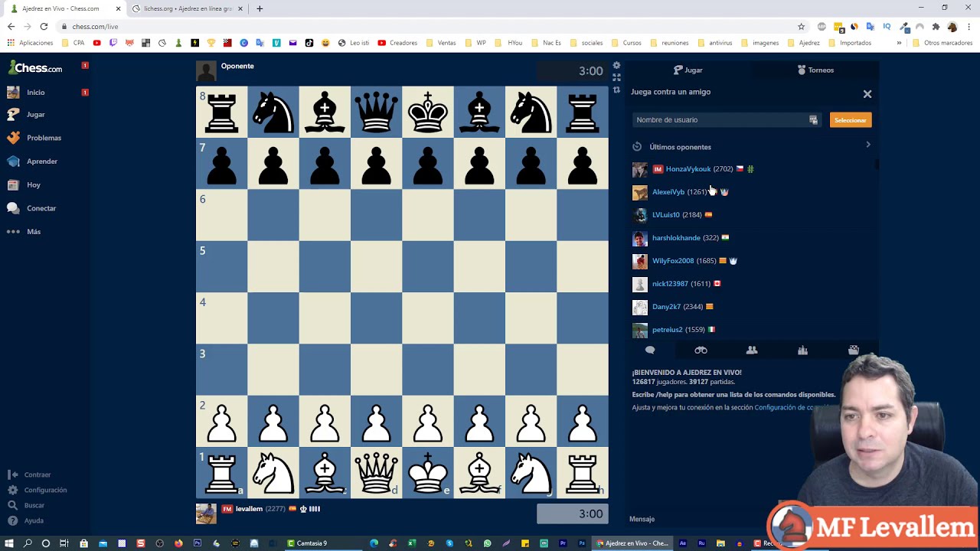Open board settings gear icon
This screenshot has height=551, width=980.
coord(616,66)
